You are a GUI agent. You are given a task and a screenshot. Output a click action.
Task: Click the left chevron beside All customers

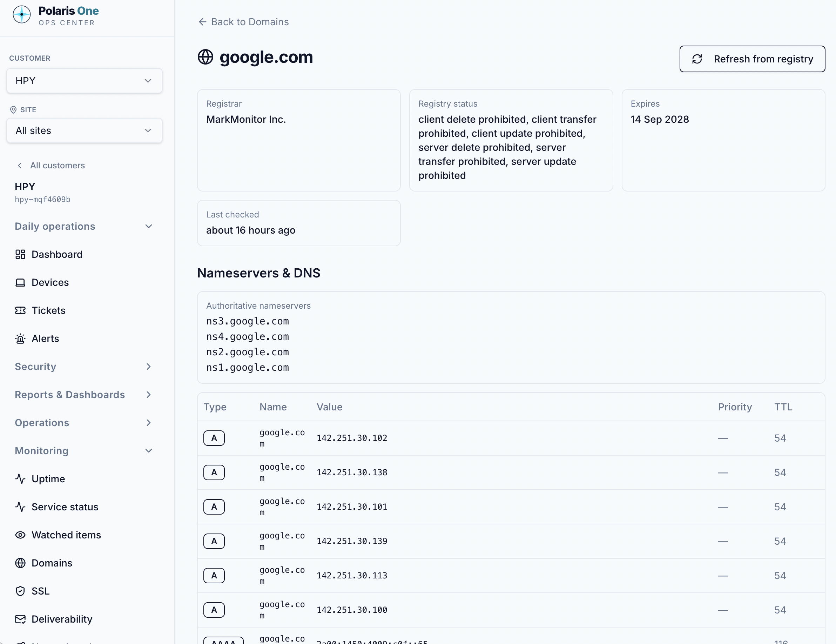pyautogui.click(x=20, y=166)
